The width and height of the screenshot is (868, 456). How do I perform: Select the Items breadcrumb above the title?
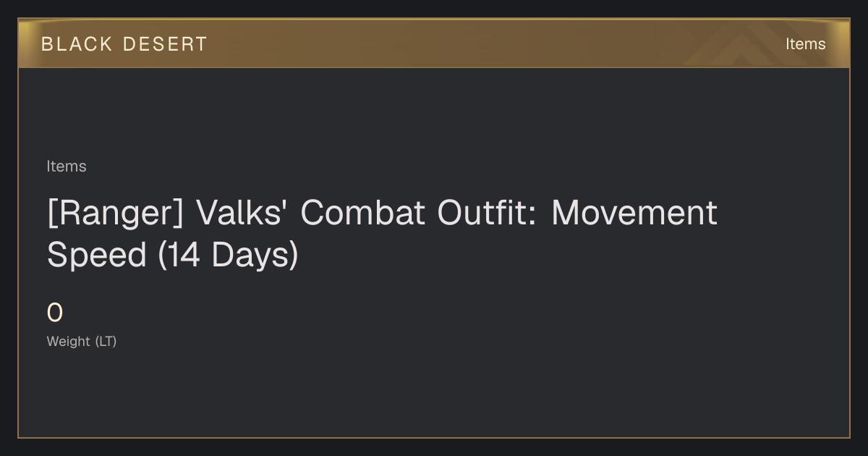click(x=67, y=166)
